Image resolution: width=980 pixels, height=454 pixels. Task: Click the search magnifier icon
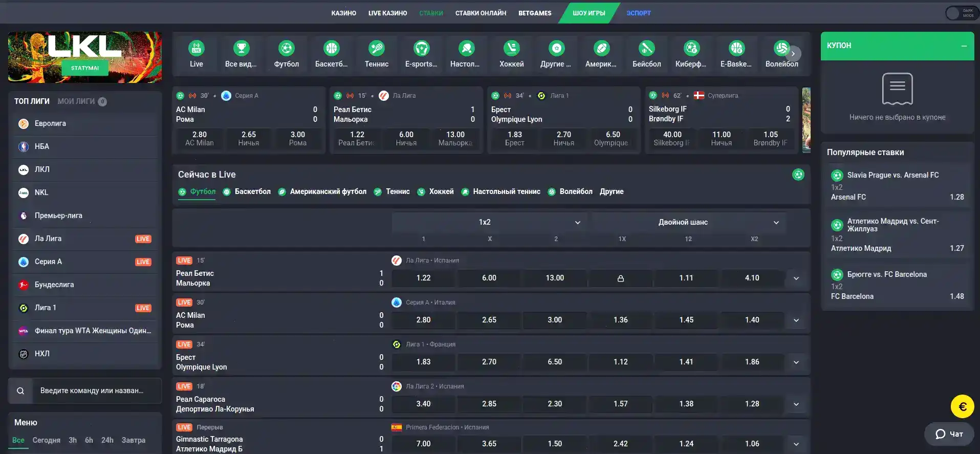(x=20, y=391)
